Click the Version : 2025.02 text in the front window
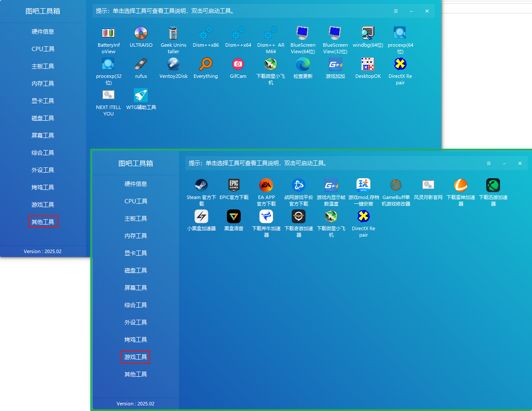This screenshot has width=532, height=411. [136, 404]
